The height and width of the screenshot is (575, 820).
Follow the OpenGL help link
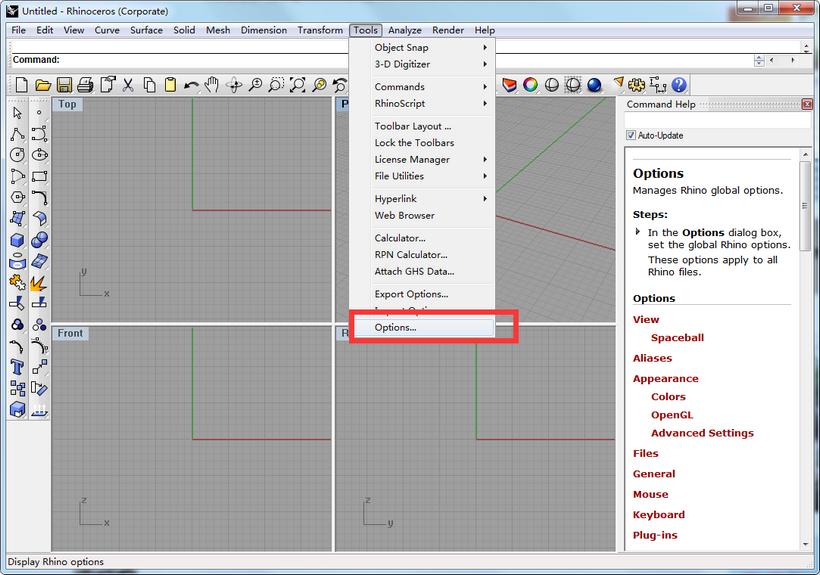pyautogui.click(x=671, y=415)
